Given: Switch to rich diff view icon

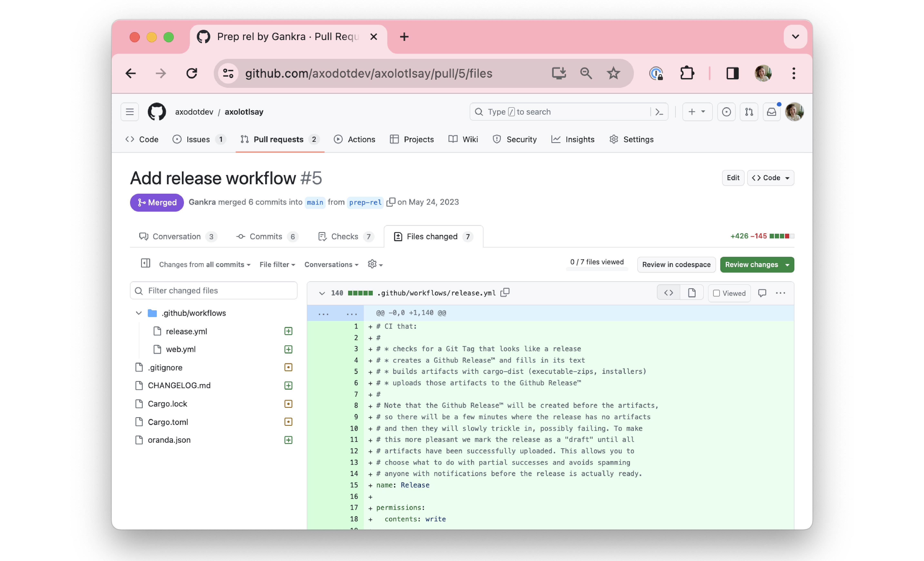Looking at the screenshot, I should point(691,293).
